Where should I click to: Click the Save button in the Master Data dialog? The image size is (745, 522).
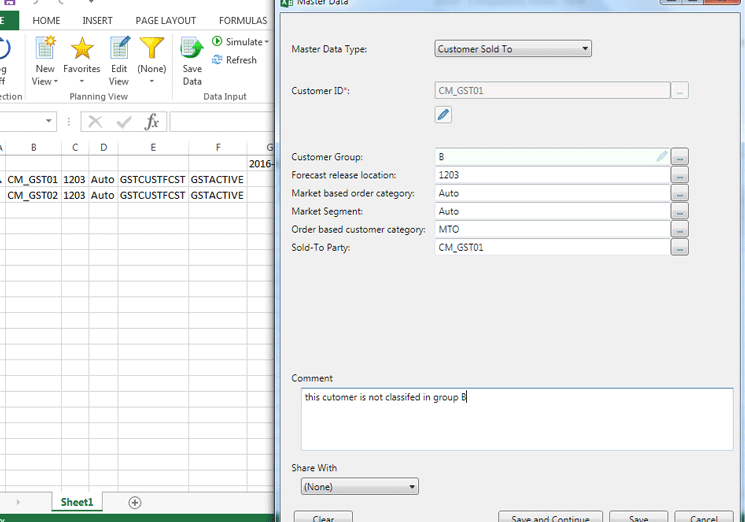639,518
